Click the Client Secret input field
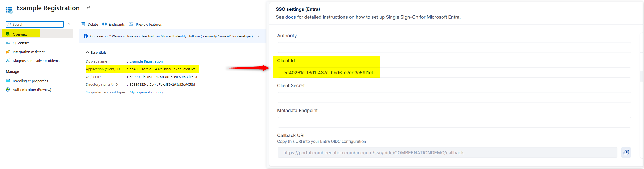Image resolution: width=644 pixels, height=169 pixels. 454,97
